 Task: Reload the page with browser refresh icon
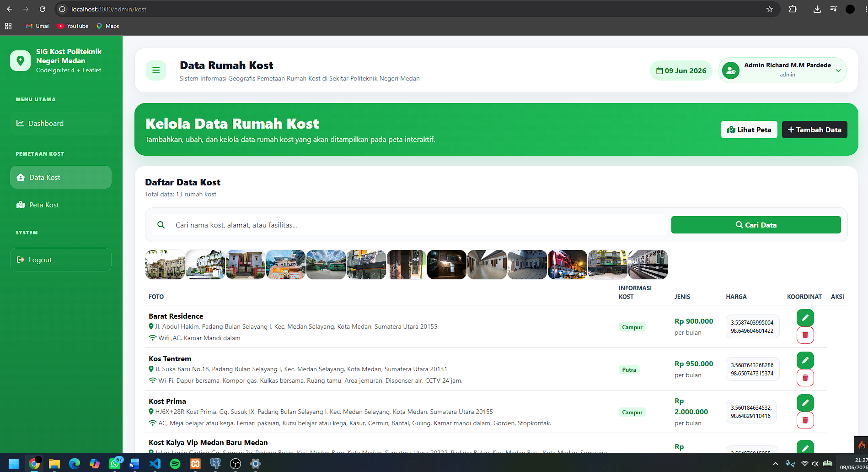tap(43, 9)
